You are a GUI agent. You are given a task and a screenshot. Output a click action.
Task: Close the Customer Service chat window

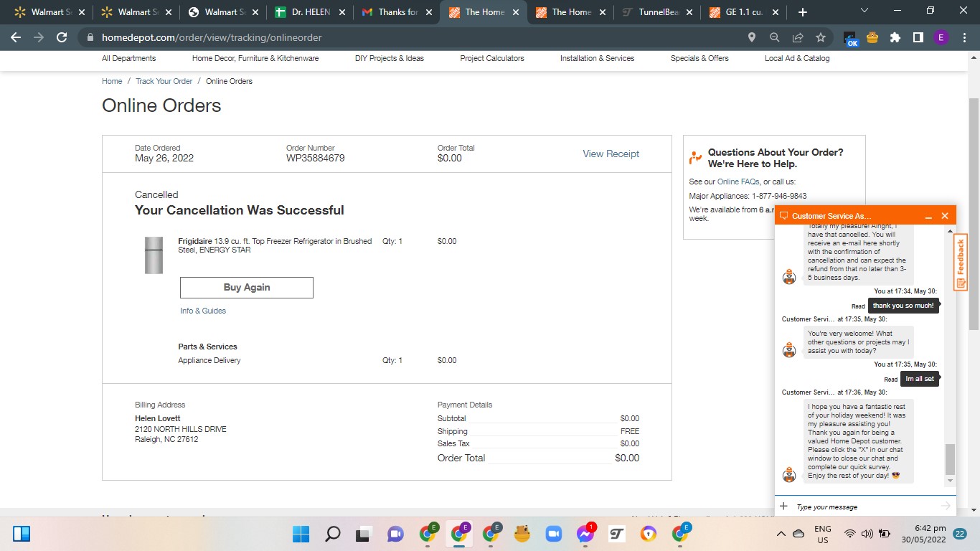[x=945, y=216]
